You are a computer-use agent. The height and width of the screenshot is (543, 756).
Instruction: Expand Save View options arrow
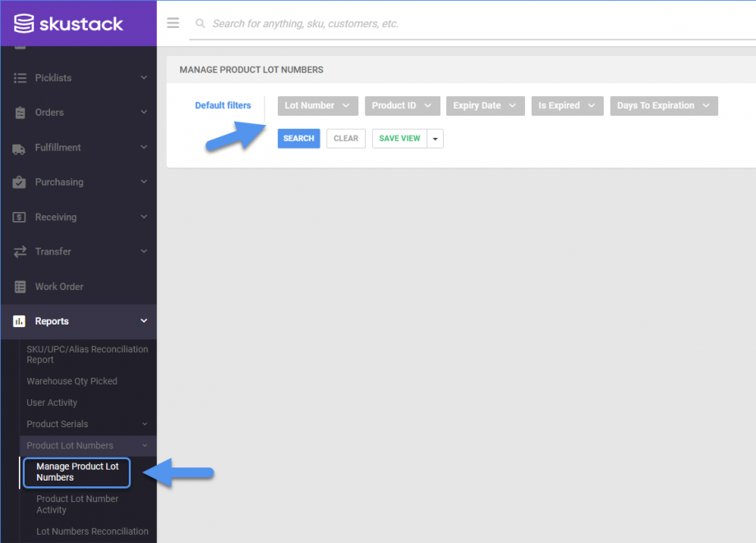(x=435, y=139)
